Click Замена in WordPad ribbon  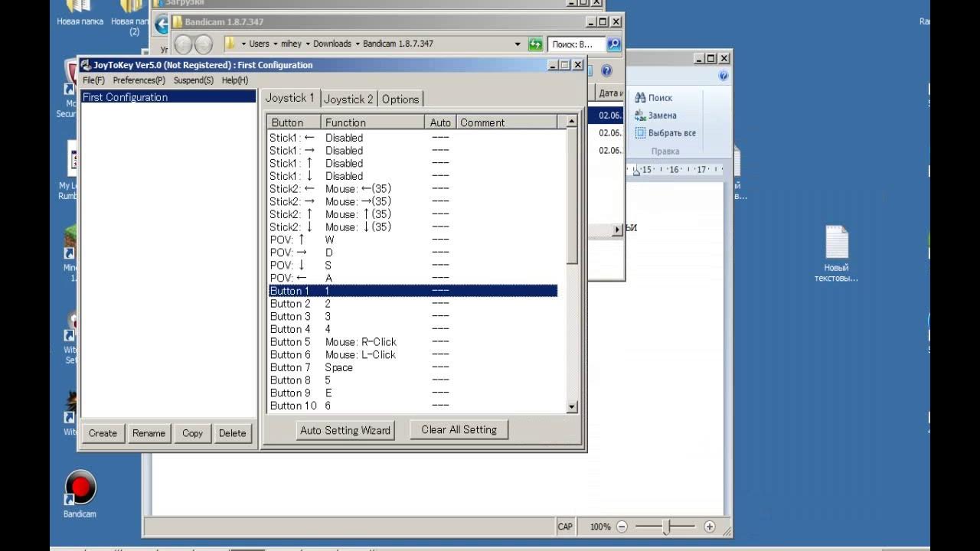[655, 116]
